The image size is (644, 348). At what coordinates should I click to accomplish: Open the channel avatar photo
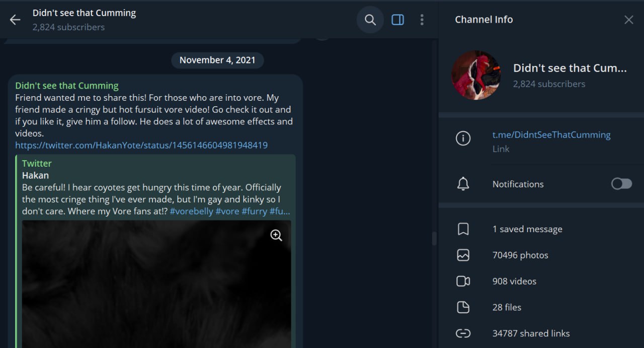click(x=476, y=75)
